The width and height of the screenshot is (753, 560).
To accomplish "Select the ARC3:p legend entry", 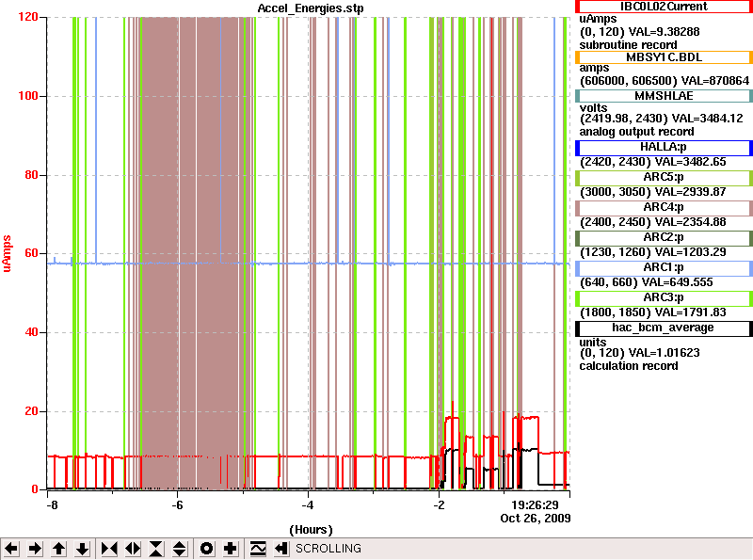I will pos(664,298).
